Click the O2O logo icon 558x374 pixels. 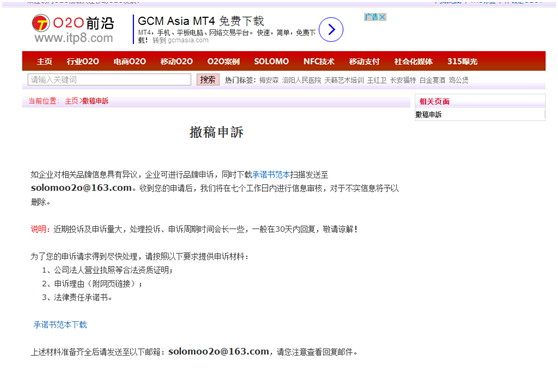(41, 23)
